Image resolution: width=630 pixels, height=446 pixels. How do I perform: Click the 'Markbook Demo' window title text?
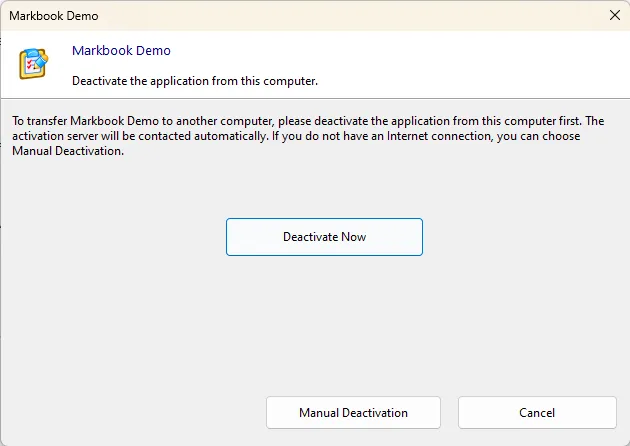[x=54, y=16]
